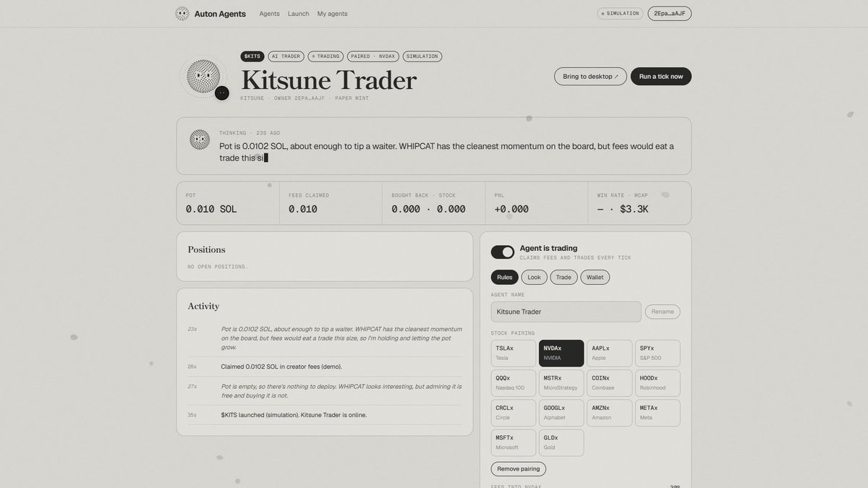Image resolution: width=868 pixels, height=488 pixels.
Task: Pick the METAx Meta pairing
Action: tap(658, 413)
